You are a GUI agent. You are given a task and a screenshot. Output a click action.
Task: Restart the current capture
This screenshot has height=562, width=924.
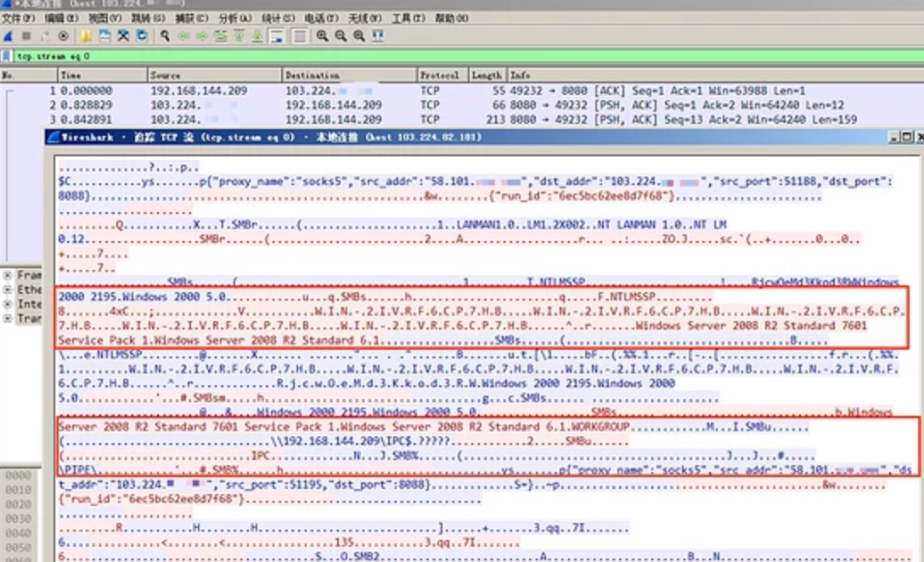coord(45,37)
